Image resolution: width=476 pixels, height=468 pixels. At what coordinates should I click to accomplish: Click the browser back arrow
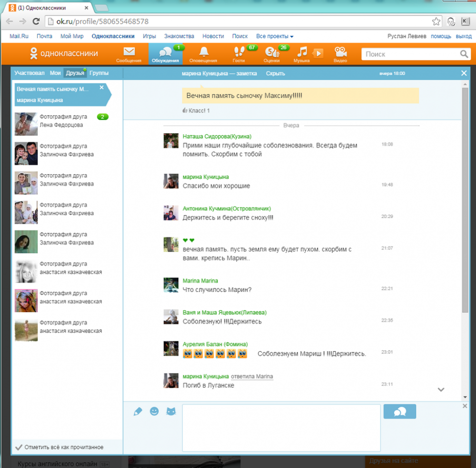[10, 21]
